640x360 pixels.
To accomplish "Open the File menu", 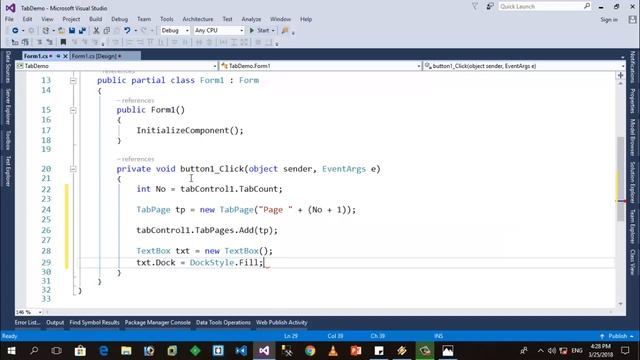I will [x=9, y=19].
